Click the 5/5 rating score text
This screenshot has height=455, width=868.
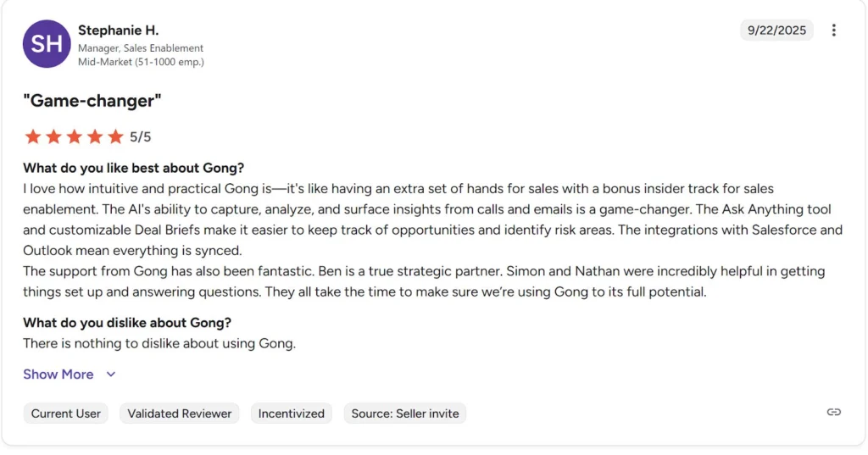(141, 136)
